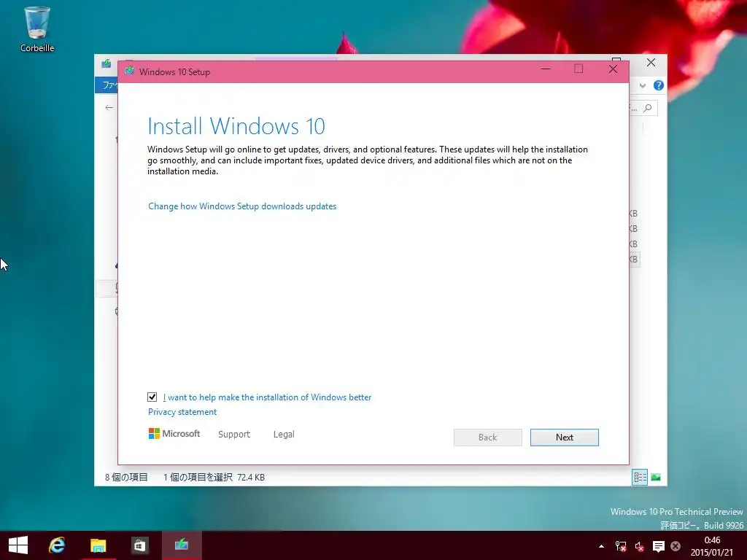
Task: Click the Legal link
Action: coord(284,435)
